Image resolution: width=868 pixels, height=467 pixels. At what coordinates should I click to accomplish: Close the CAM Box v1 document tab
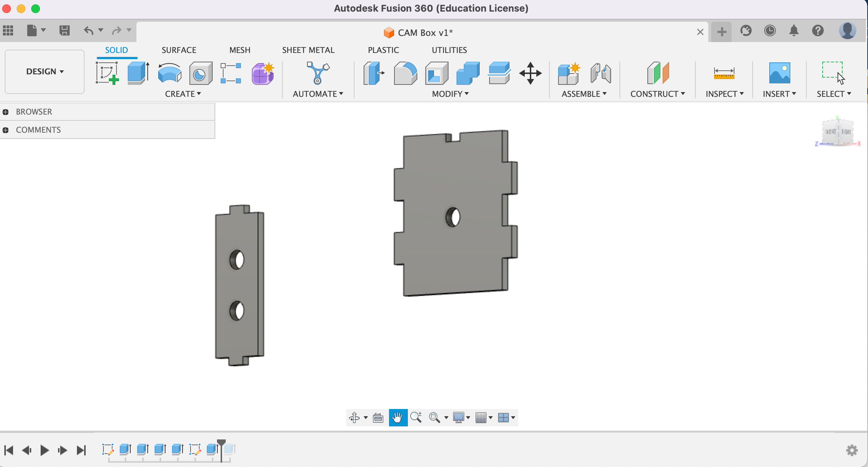pyautogui.click(x=700, y=32)
